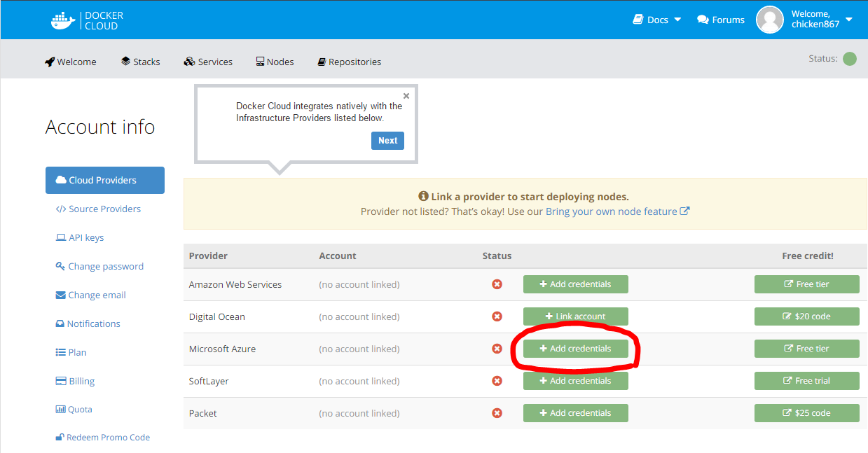The height and width of the screenshot is (453, 868).
Task: Click red status icon for Digital Ocean
Action: tap(497, 316)
